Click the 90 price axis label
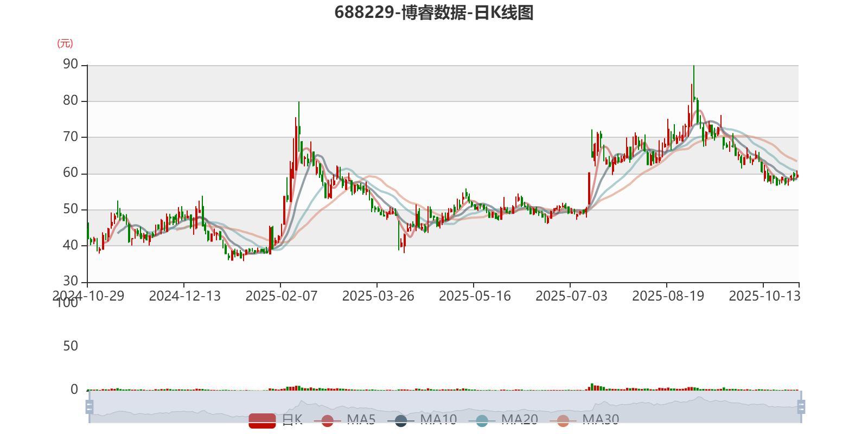Viewport: 868px width, 434px height. click(x=71, y=65)
